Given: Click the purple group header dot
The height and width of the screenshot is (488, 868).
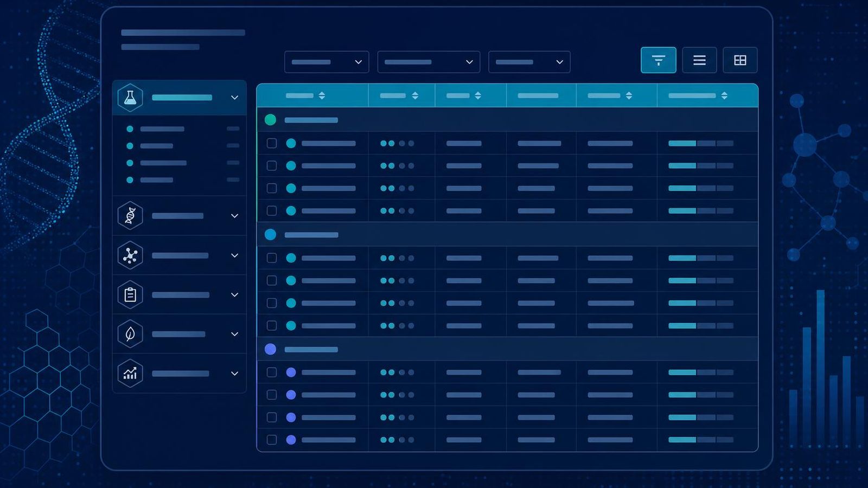Looking at the screenshot, I should point(270,349).
